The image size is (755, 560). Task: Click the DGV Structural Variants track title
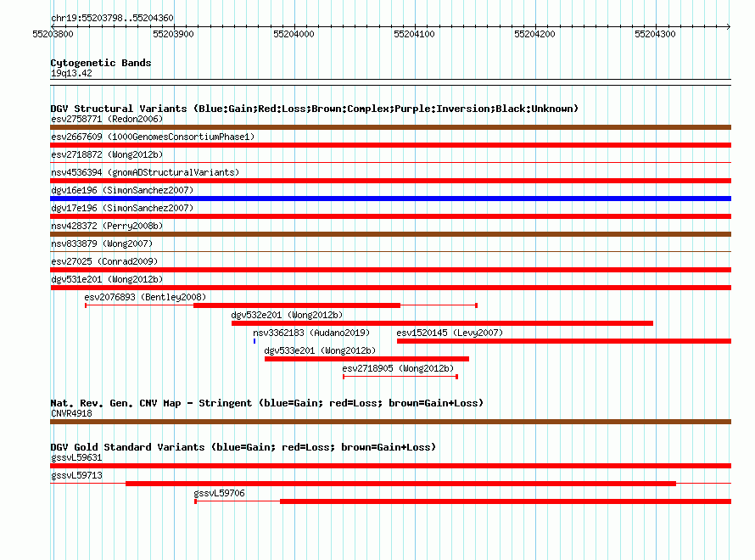tap(315, 109)
